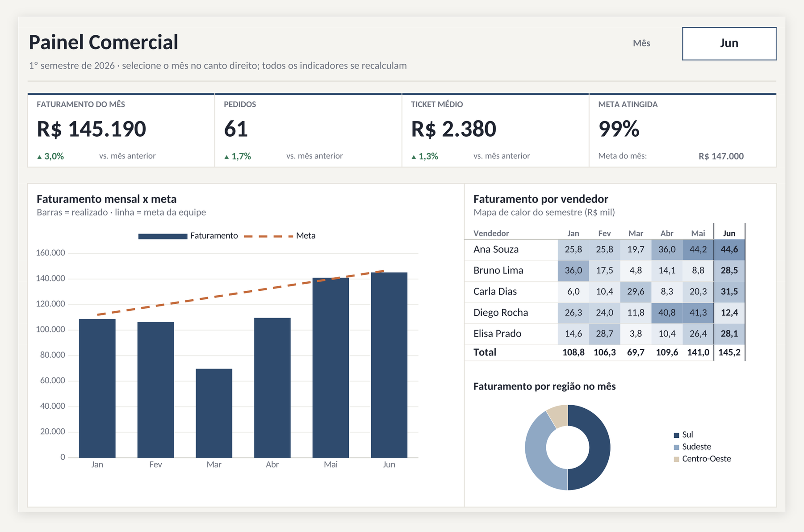
Task: Click Bruno Lima's Jun cell 28,5
Action: 729,271
